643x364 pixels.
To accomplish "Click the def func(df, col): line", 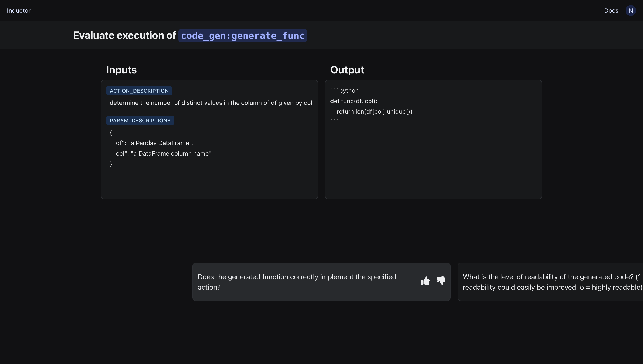I will tap(353, 101).
